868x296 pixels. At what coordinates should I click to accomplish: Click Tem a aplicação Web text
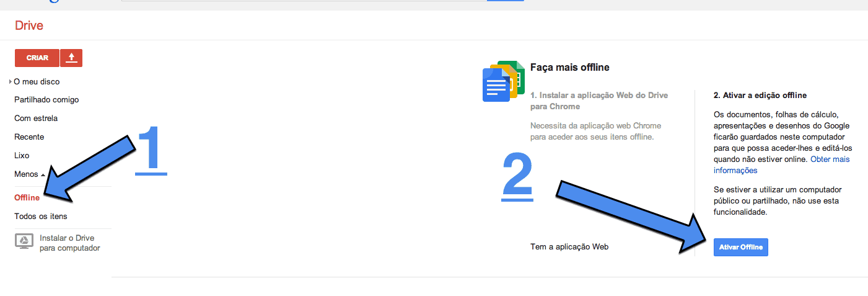pyautogui.click(x=569, y=246)
